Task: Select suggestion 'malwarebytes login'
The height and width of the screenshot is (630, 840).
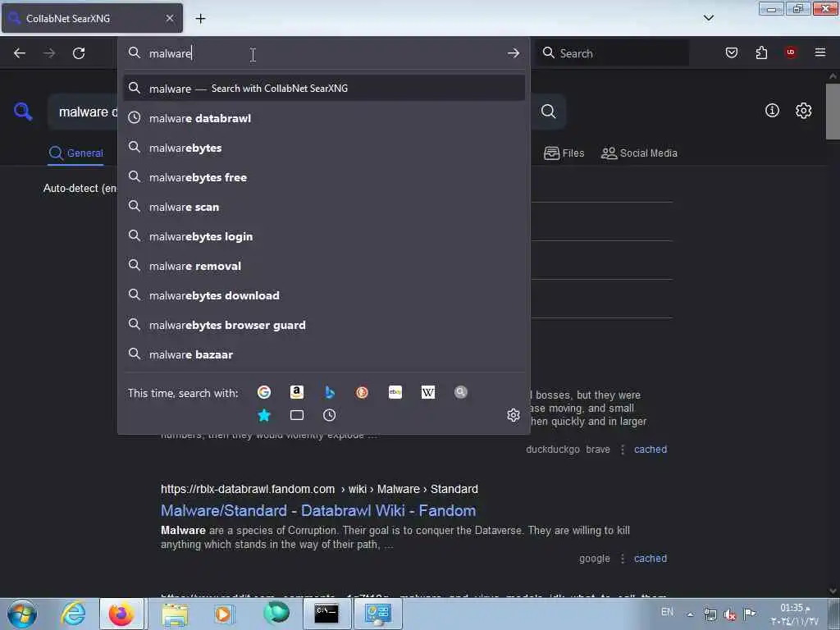Action: pyautogui.click(x=324, y=236)
